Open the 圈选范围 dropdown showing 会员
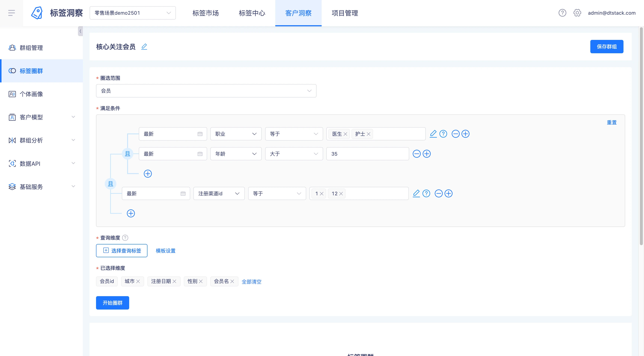This screenshot has height=356, width=644. pyautogui.click(x=206, y=91)
